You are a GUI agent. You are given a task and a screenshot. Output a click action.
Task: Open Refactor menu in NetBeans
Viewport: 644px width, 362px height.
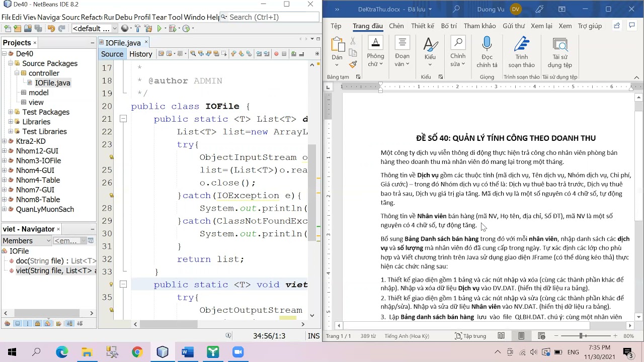click(91, 17)
